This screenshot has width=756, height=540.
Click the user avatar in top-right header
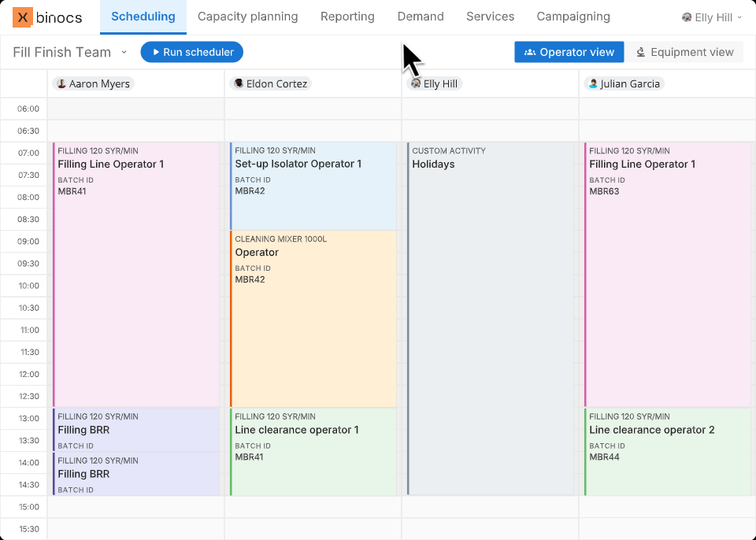point(687,17)
